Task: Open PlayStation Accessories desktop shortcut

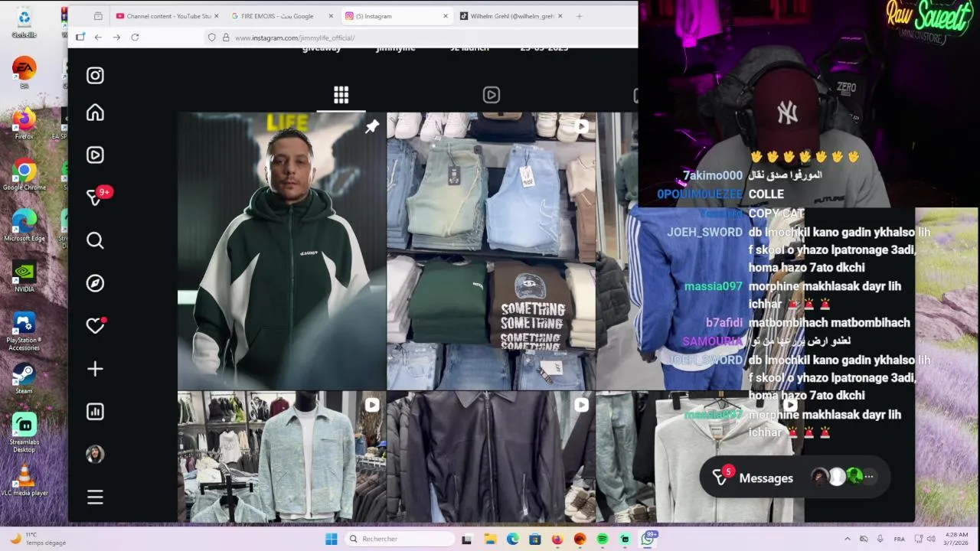Action: 24,331
